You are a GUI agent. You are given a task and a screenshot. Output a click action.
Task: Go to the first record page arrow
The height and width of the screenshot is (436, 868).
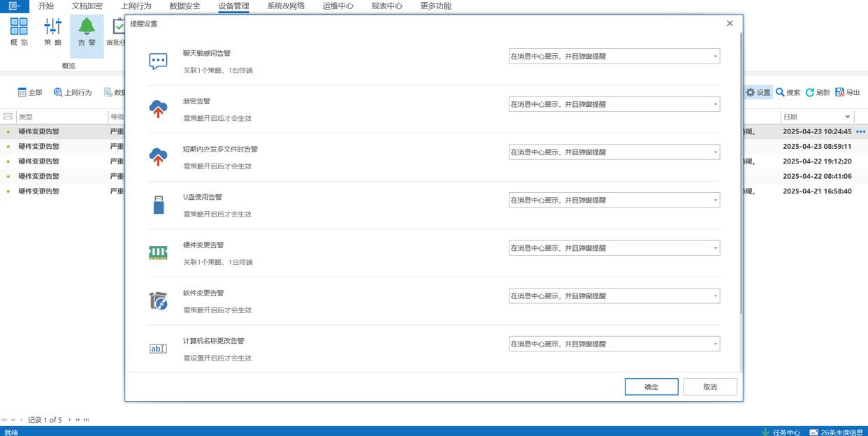[x=5, y=420]
